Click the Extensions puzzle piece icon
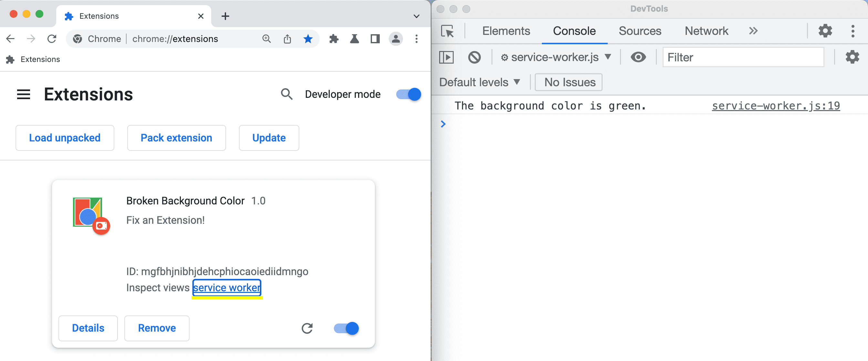The image size is (868, 361). [334, 39]
